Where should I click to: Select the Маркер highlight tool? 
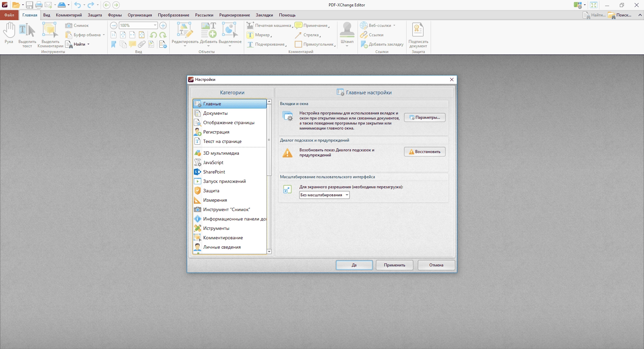pyautogui.click(x=259, y=35)
